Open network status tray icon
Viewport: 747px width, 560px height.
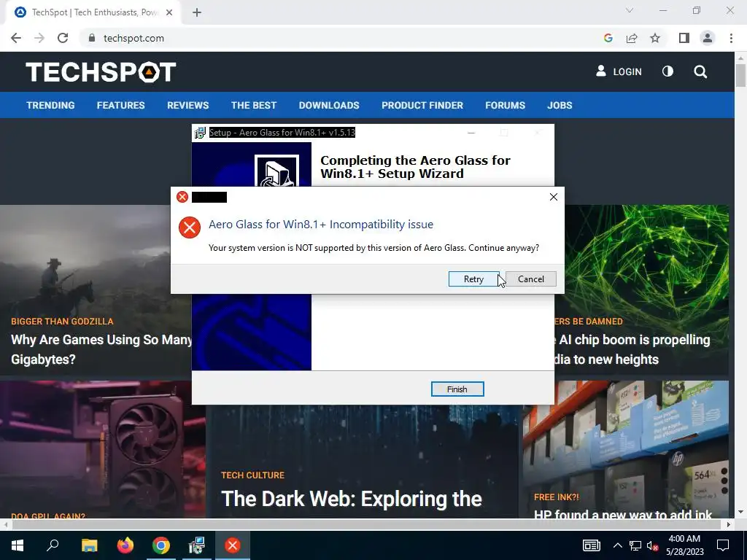(x=635, y=545)
